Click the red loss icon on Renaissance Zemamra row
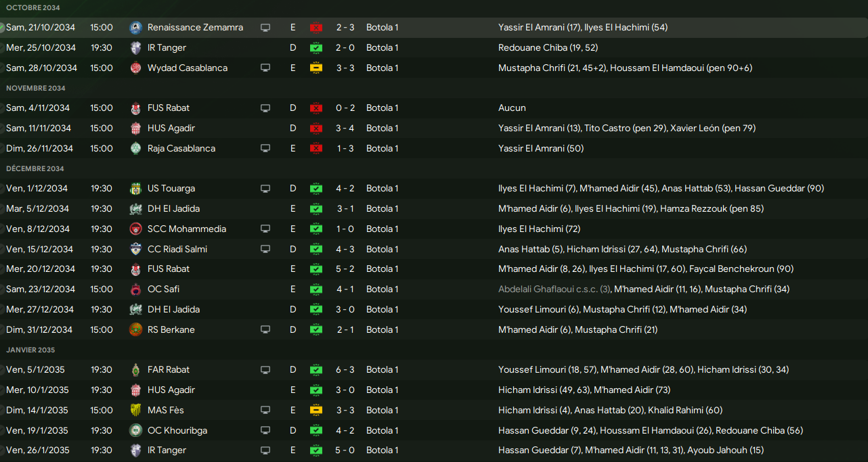Viewport: 868px width, 462px height. [x=316, y=28]
